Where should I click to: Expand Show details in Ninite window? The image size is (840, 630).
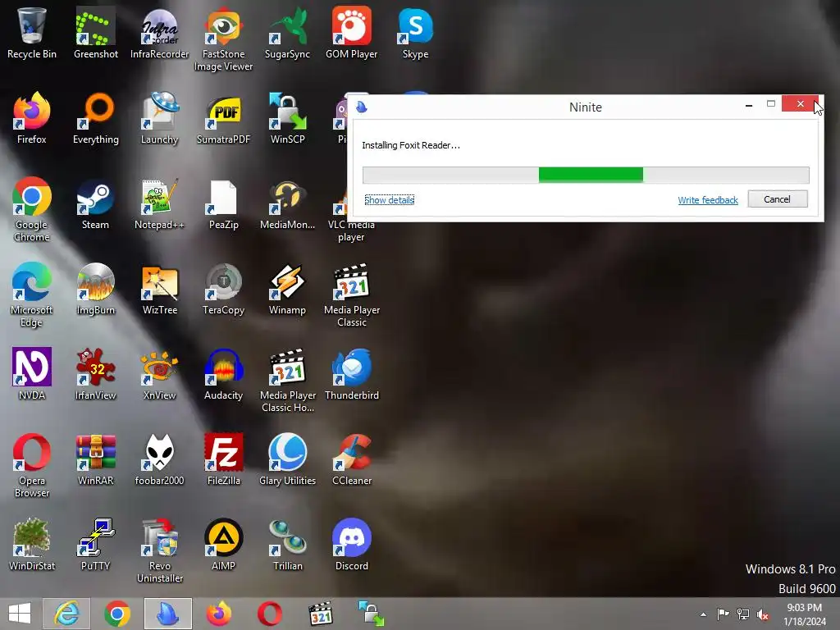pyautogui.click(x=390, y=200)
